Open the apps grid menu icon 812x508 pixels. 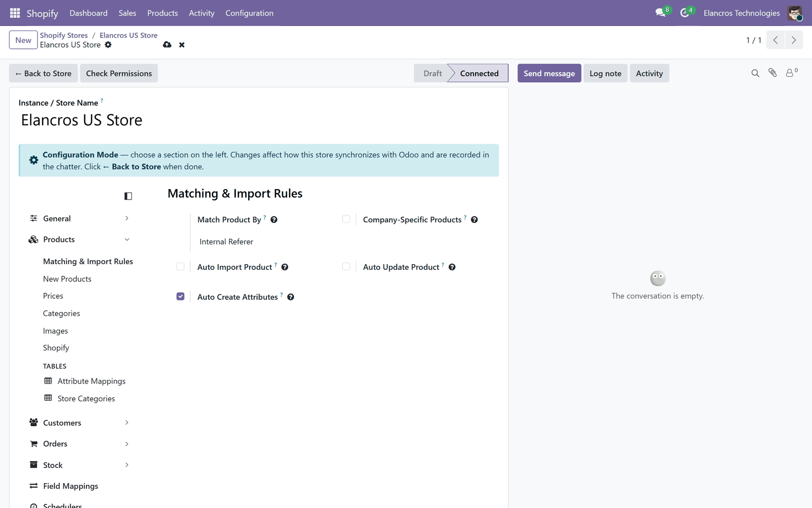tap(15, 13)
